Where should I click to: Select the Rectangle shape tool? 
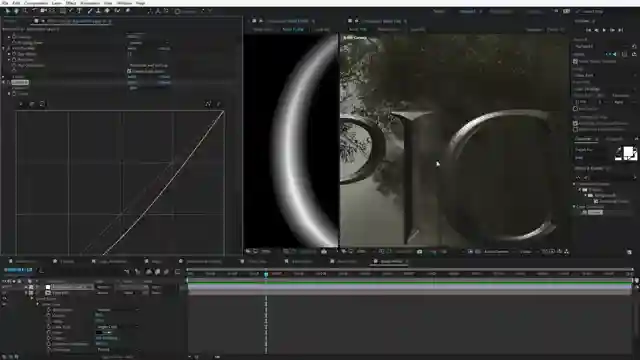[x=62, y=11]
